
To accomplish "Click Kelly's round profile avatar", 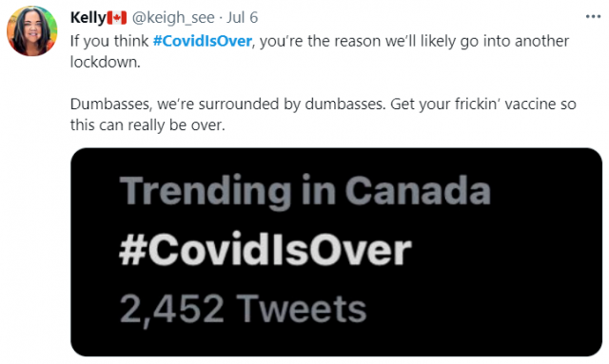I will (x=31, y=31).
